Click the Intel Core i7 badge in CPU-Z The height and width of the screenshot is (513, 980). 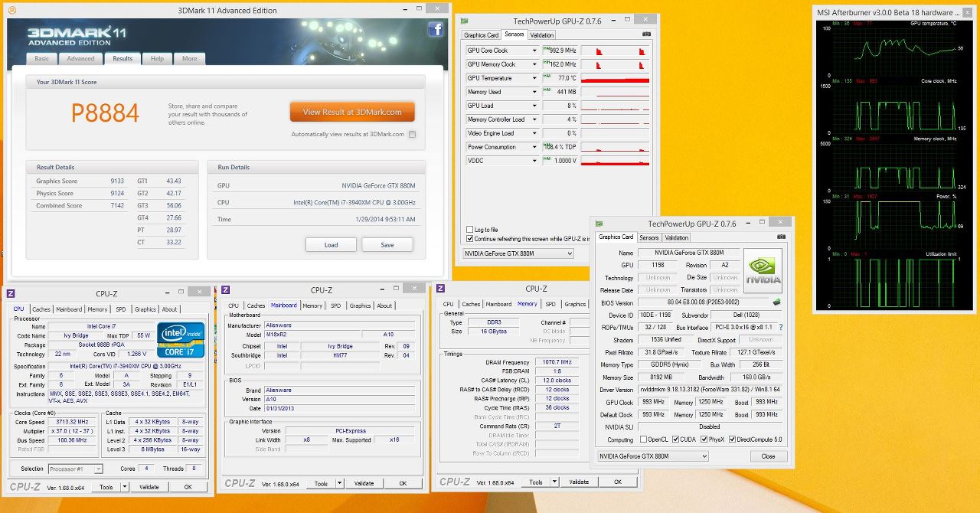click(x=180, y=340)
